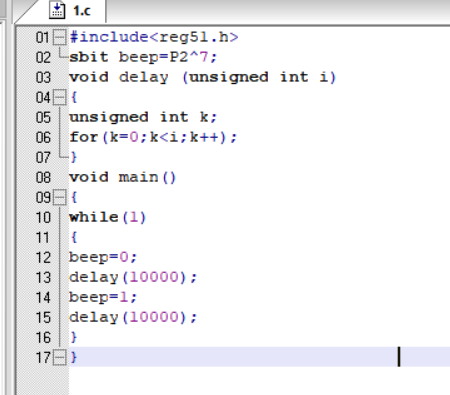Image resolution: width=450 pixels, height=395 pixels.
Task: Click the document icon on the 1.c tab
Action: tap(57, 10)
